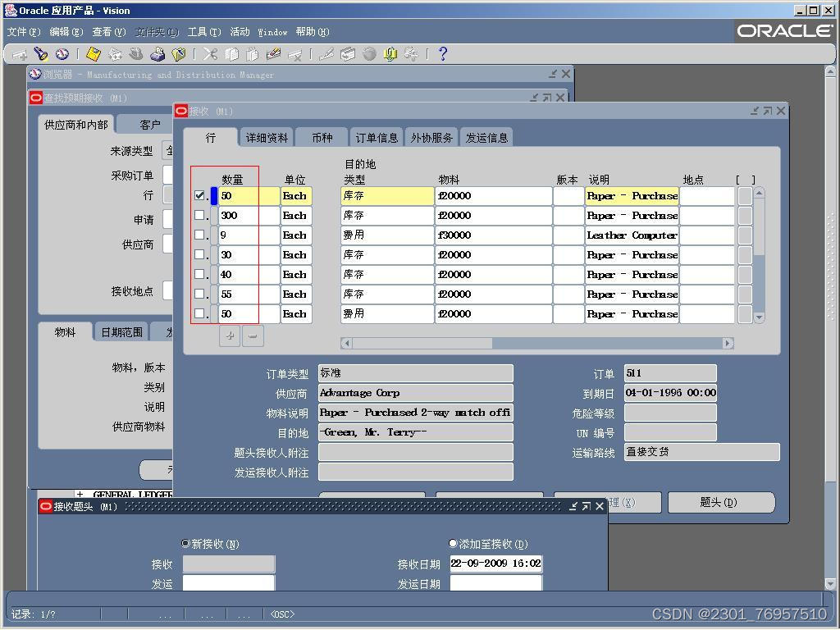This screenshot has width=840, height=630.
Task: Click the item cell f30000
Action: coord(493,235)
